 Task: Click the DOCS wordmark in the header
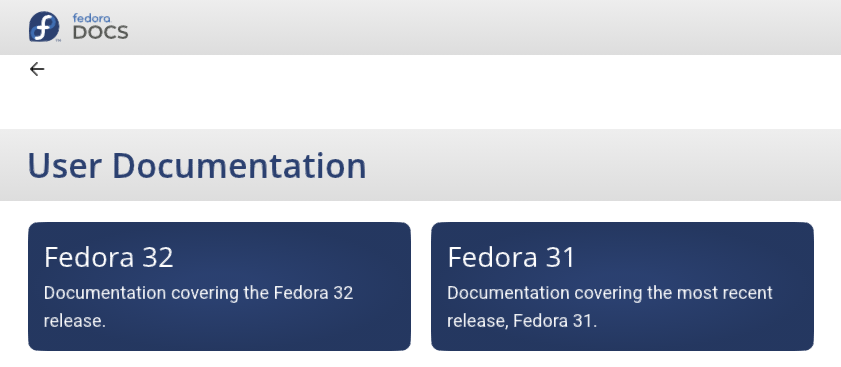[x=100, y=32]
